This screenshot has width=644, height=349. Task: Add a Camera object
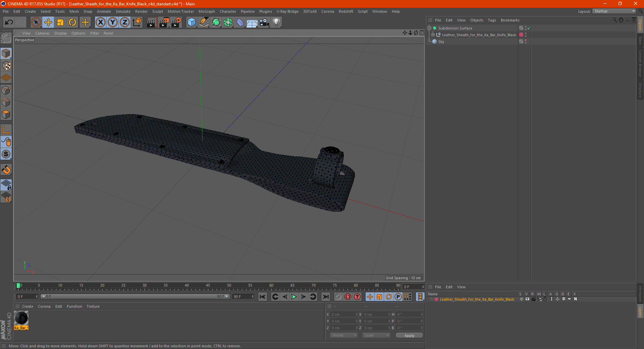tap(264, 22)
